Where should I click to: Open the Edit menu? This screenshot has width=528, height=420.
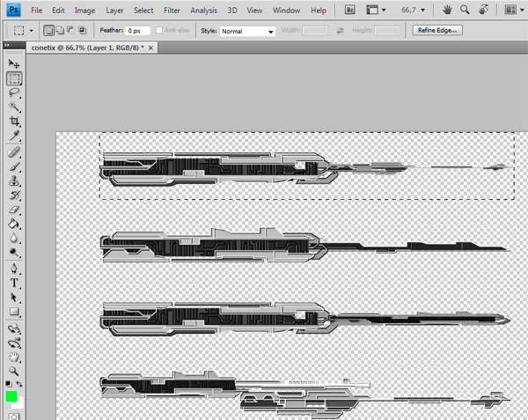[x=58, y=11]
